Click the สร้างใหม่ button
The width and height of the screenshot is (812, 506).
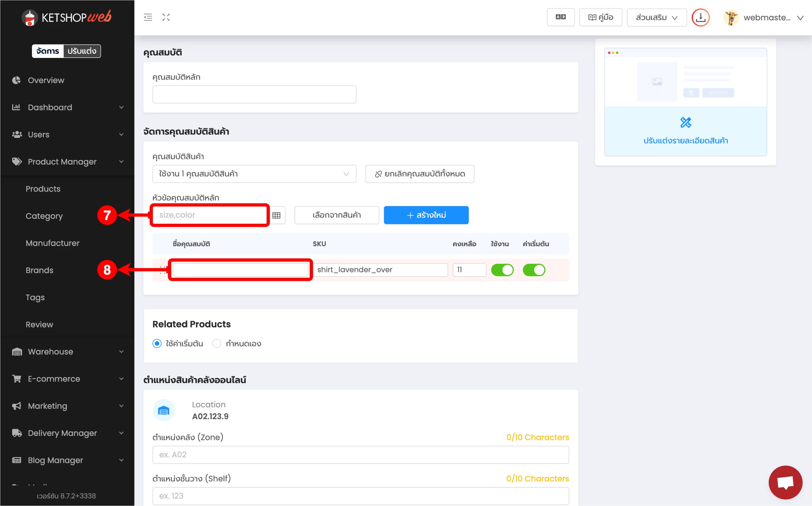pos(426,215)
